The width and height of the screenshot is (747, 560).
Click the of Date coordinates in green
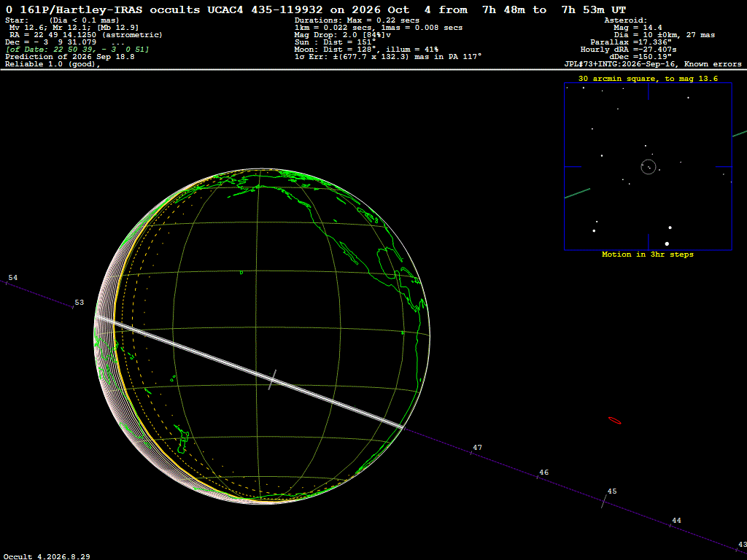(77, 50)
